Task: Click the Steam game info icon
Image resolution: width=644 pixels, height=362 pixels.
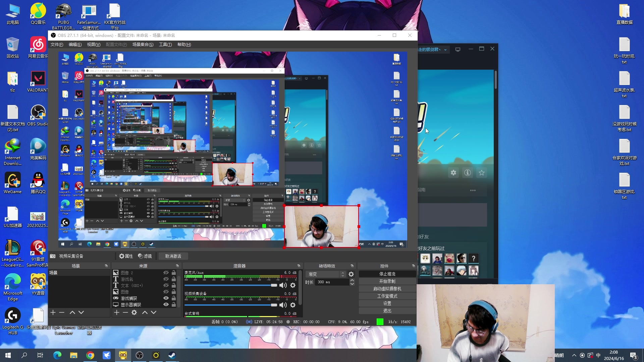Action: 468,173
